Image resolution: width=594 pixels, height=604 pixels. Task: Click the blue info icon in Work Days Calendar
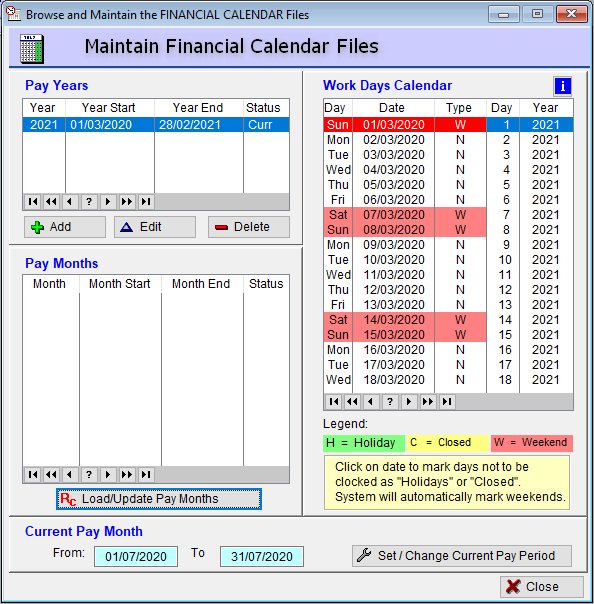(x=562, y=86)
